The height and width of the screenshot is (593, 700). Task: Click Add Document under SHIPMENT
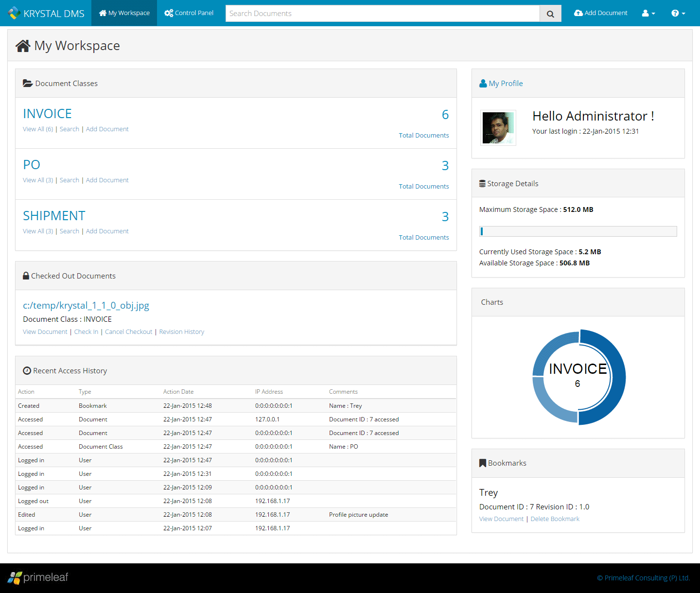(x=107, y=231)
